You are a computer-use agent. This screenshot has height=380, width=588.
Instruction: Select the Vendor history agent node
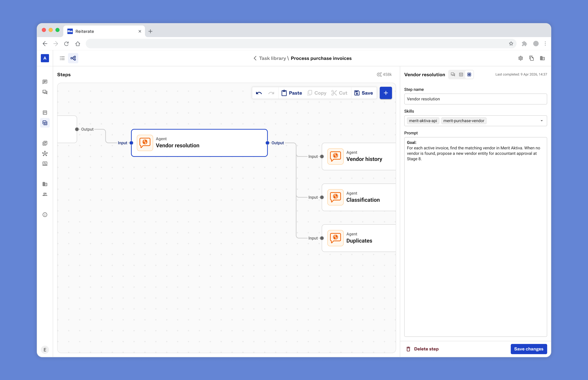click(x=359, y=156)
